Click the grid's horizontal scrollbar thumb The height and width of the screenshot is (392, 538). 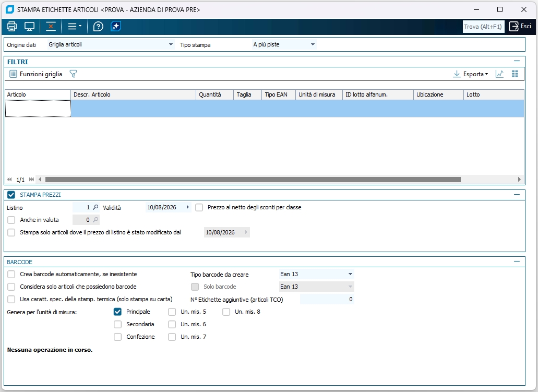coord(253,179)
